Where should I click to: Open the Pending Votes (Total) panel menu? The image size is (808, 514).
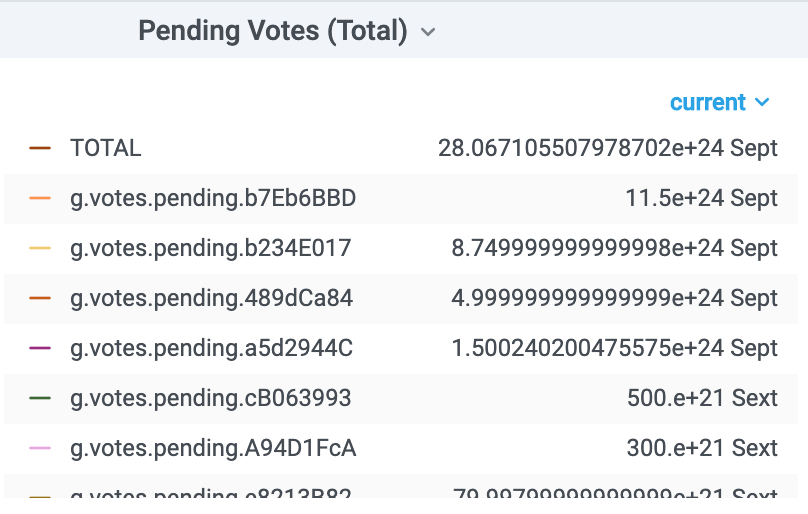pos(273,30)
